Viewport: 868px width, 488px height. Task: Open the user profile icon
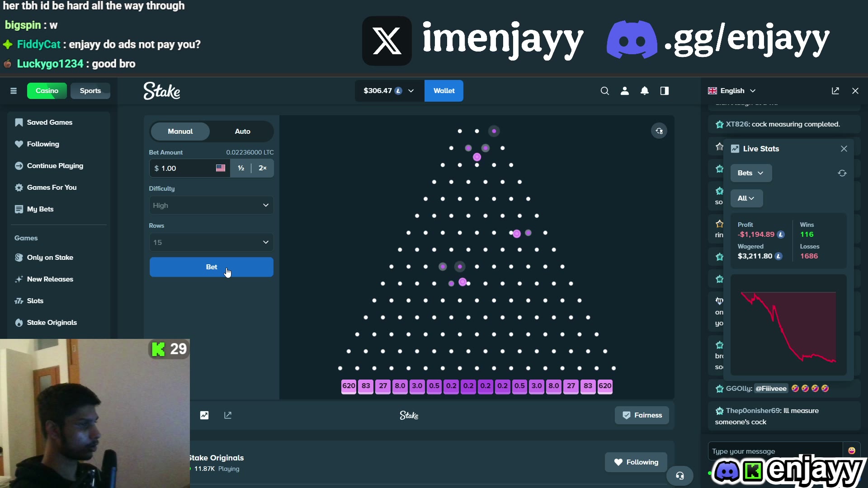pos(625,91)
